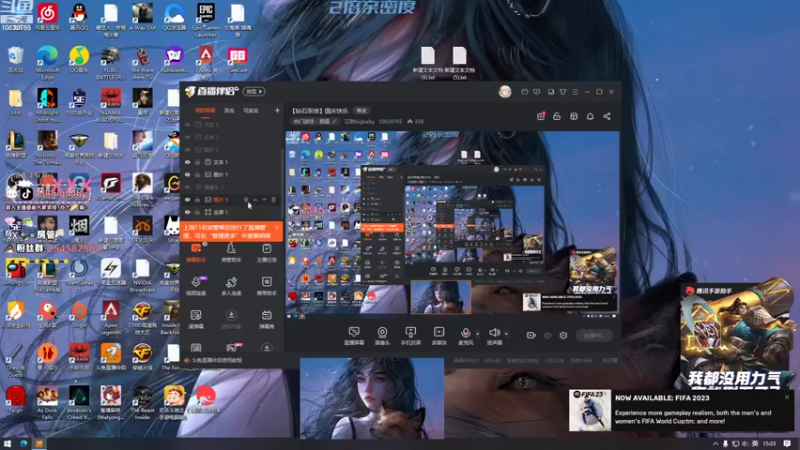
Task: Open the 房管助手 tool icon
Action: point(231,253)
